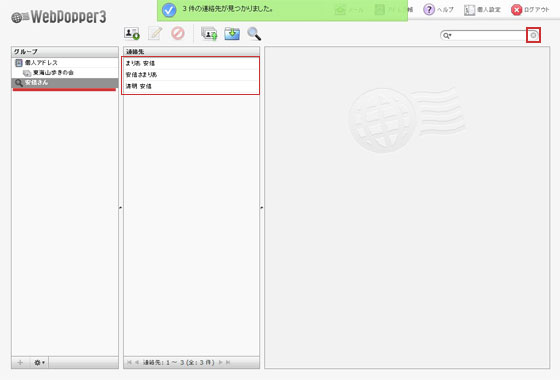Clear the search box with reset icon
Image resolution: width=560 pixels, height=380 pixels.
click(533, 35)
